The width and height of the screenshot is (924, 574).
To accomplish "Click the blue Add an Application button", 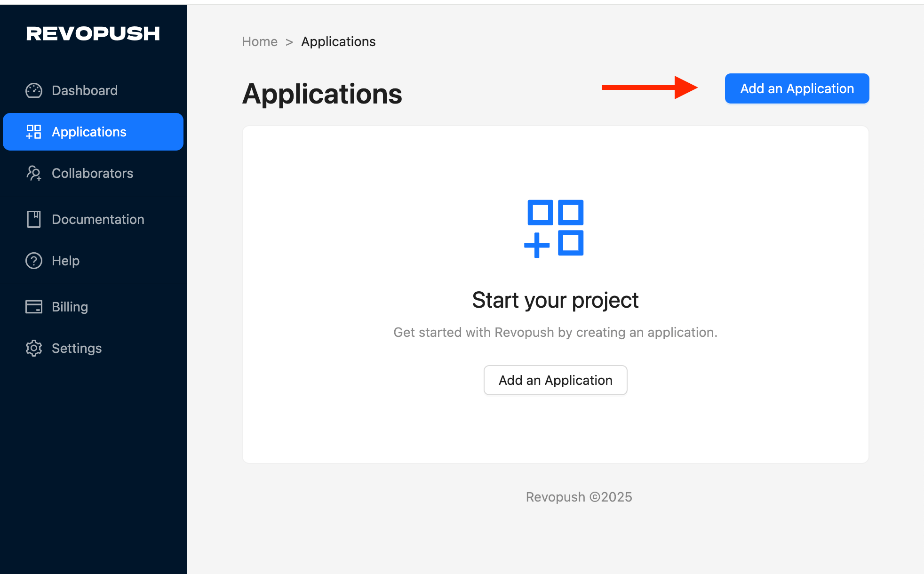I will coord(796,88).
